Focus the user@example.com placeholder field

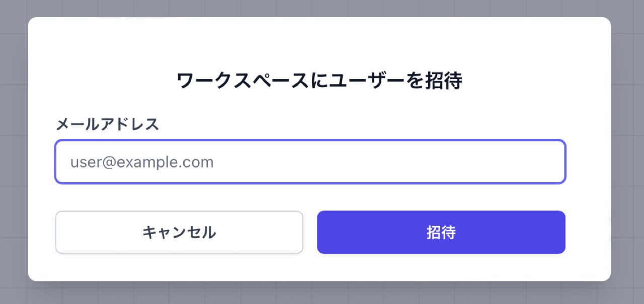tap(310, 162)
